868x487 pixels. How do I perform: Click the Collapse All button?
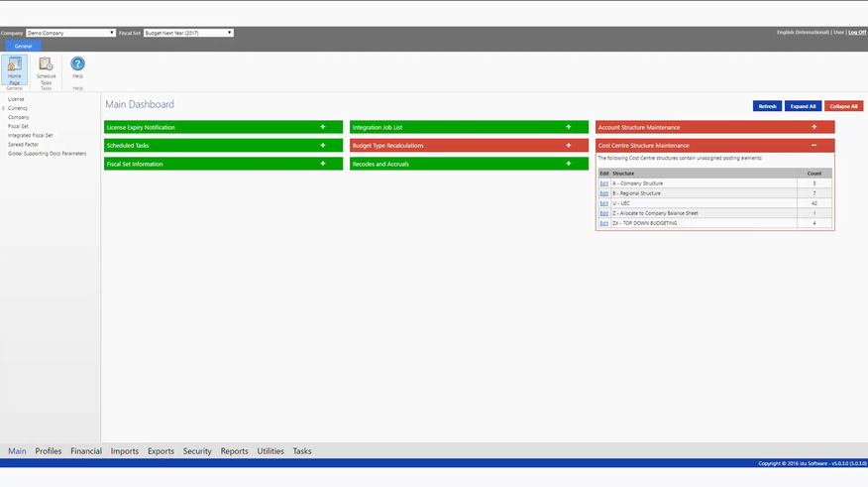point(843,106)
